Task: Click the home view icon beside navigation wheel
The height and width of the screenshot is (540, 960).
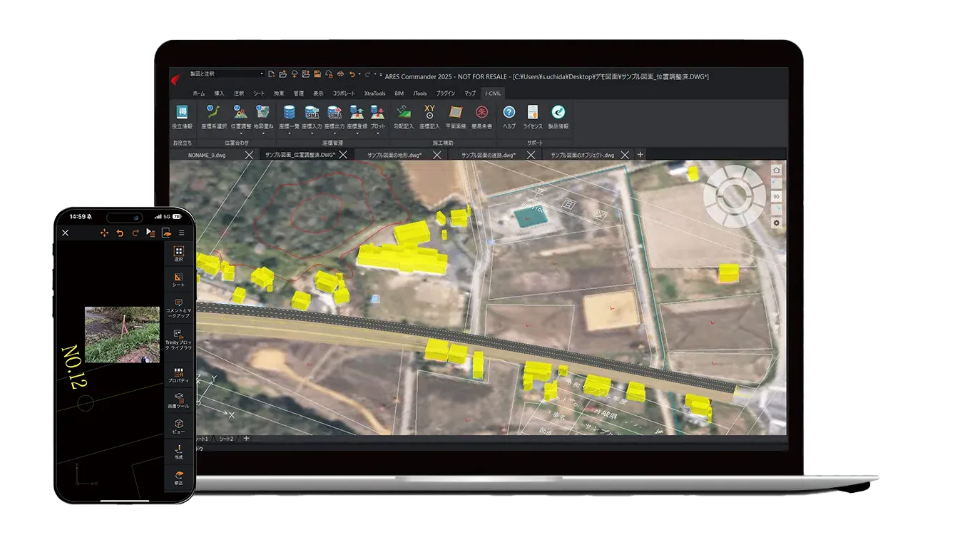Action: (776, 171)
